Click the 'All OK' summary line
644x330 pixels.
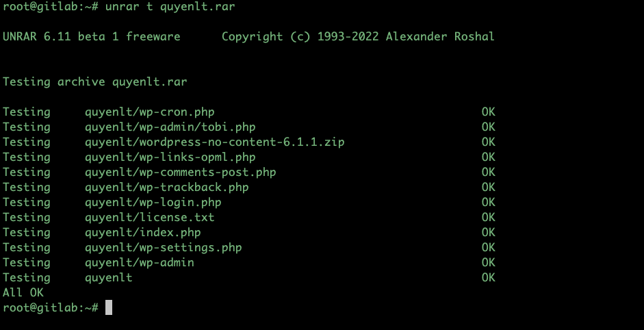point(23,292)
